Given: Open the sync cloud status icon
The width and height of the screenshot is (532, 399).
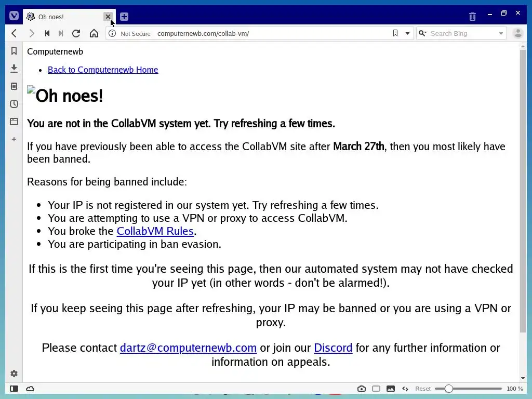Looking at the screenshot, I should (30, 389).
